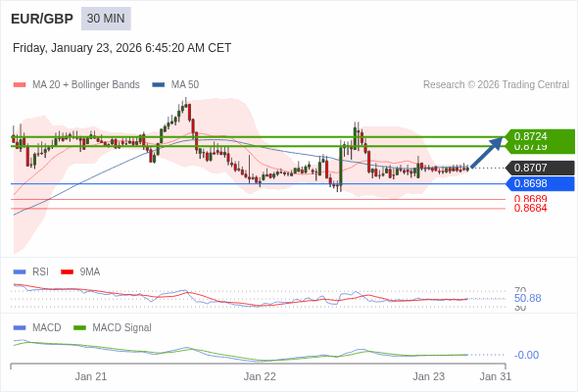Click the MACD Signal green legend swatch
The height and width of the screenshot is (392, 578).
pyautogui.click(x=79, y=328)
